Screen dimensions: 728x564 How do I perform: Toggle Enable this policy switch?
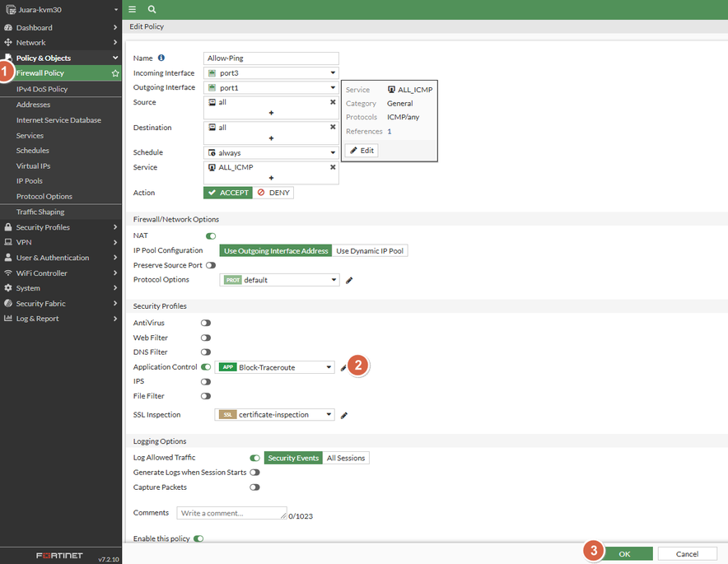click(x=198, y=539)
